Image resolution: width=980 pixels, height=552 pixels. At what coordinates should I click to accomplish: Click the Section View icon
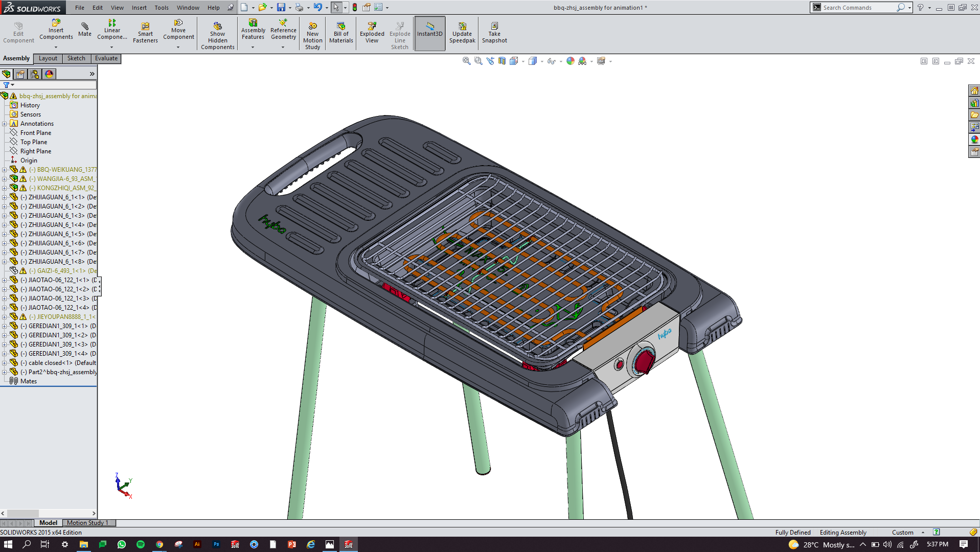click(502, 61)
